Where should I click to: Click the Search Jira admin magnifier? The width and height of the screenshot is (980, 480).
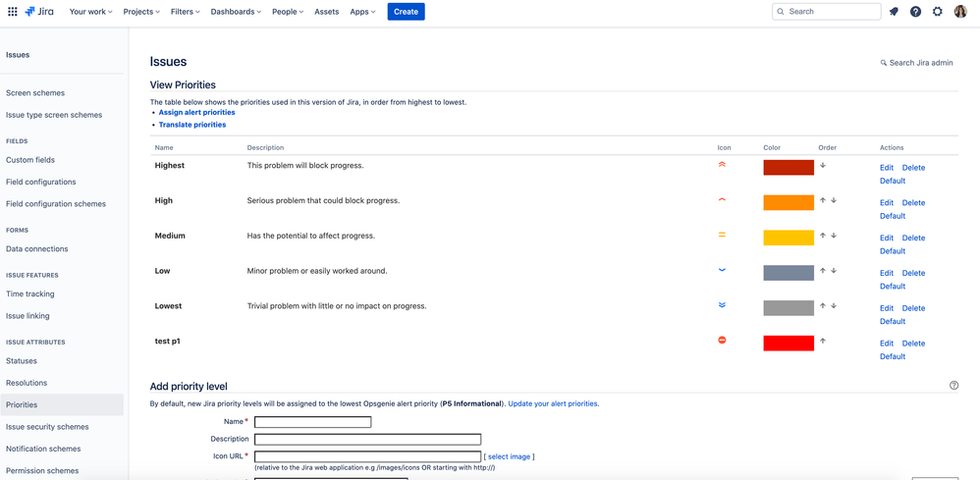pyautogui.click(x=884, y=63)
